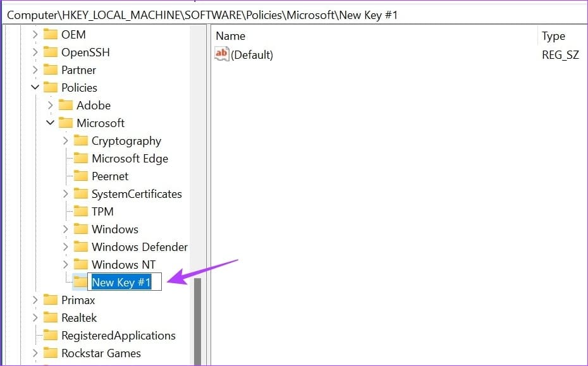Select the Partner key label
The image size is (588, 366).
click(x=79, y=70)
